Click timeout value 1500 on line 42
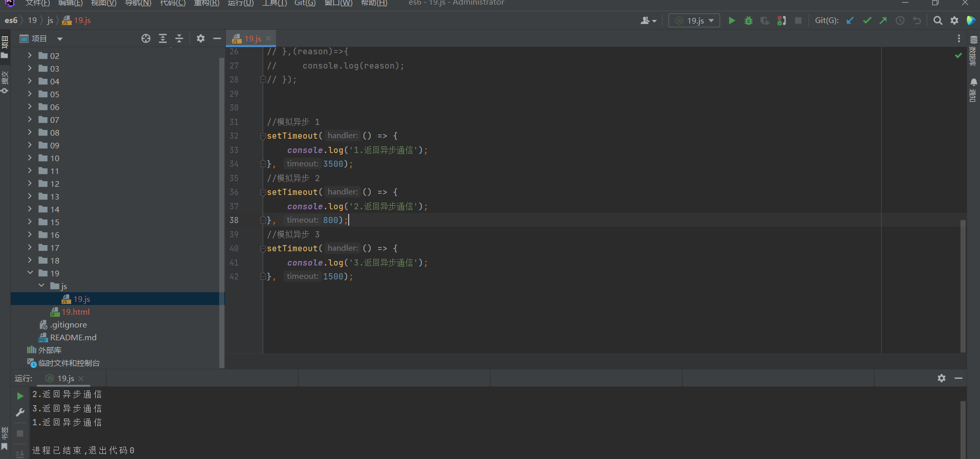This screenshot has width=980, height=459. pos(333,276)
